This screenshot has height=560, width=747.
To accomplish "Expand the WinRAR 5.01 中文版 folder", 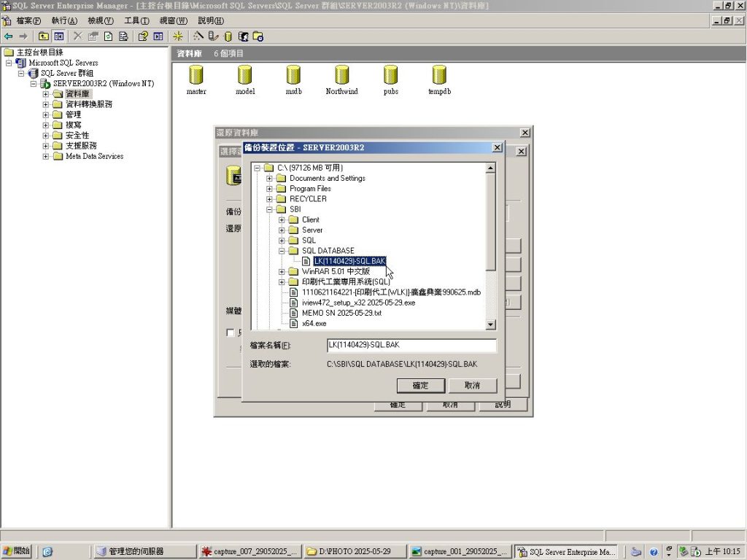I will tap(282, 271).
